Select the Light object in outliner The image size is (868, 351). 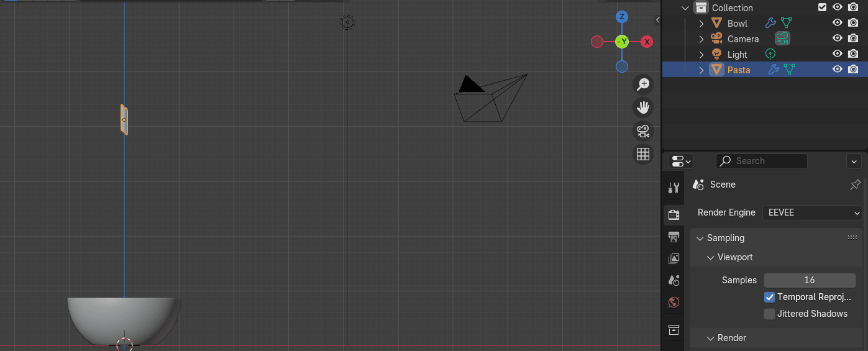click(x=737, y=55)
